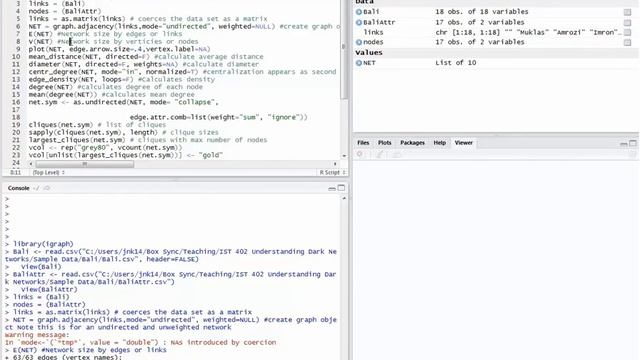Switch to the Help tab

pyautogui.click(x=440, y=143)
